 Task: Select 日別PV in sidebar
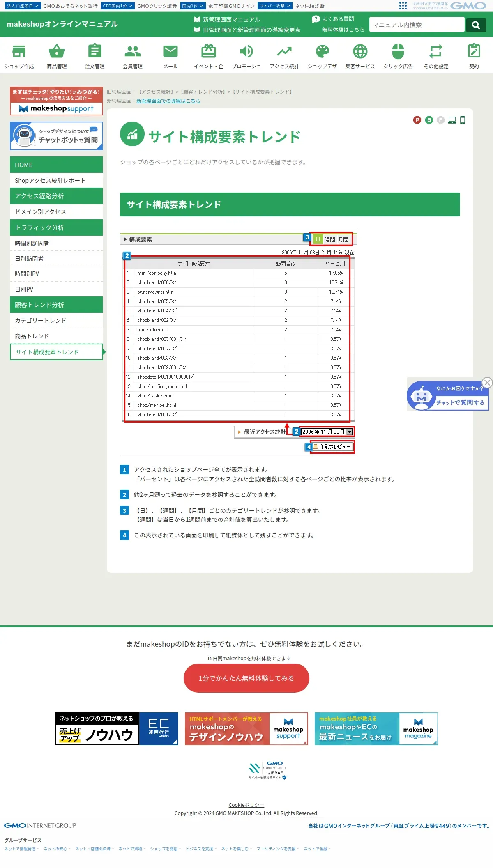pyautogui.click(x=56, y=289)
